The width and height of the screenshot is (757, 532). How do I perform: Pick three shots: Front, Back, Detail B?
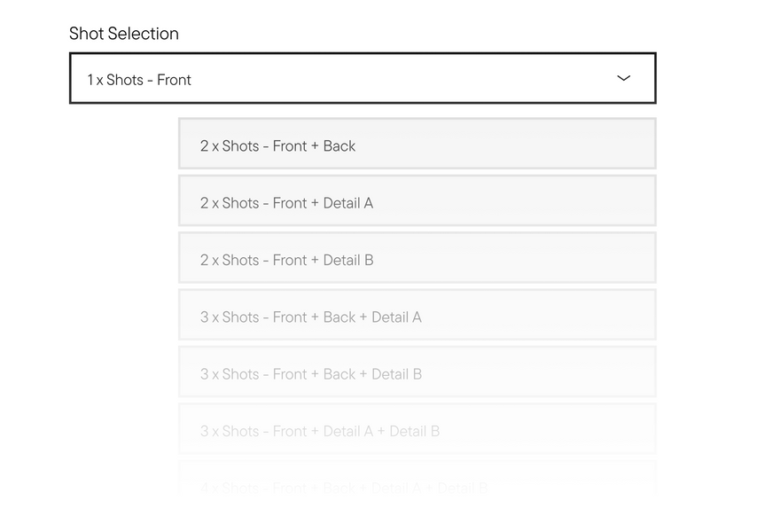point(417,372)
